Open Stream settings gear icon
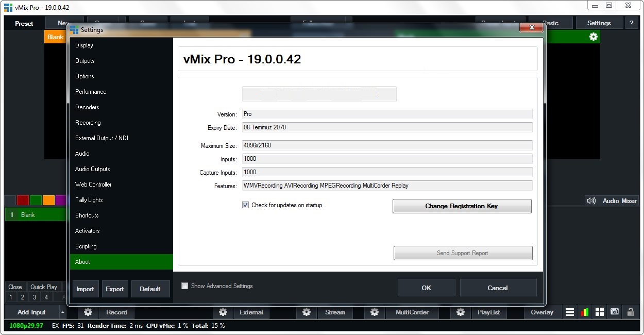 307,312
